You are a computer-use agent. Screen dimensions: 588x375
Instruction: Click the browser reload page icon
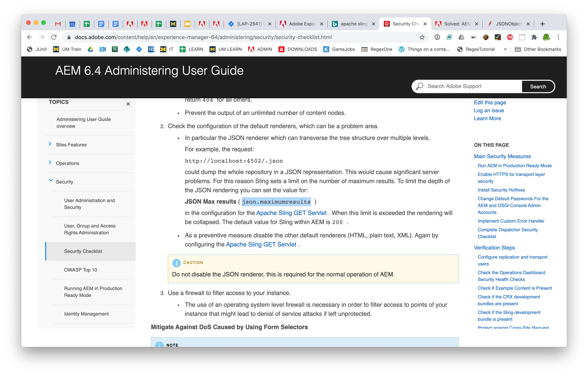(54, 37)
